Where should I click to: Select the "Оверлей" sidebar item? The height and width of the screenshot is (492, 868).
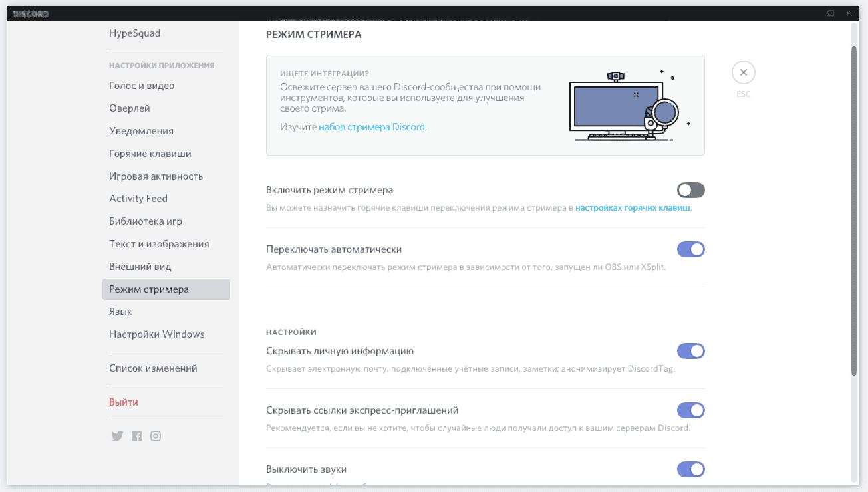point(166,108)
